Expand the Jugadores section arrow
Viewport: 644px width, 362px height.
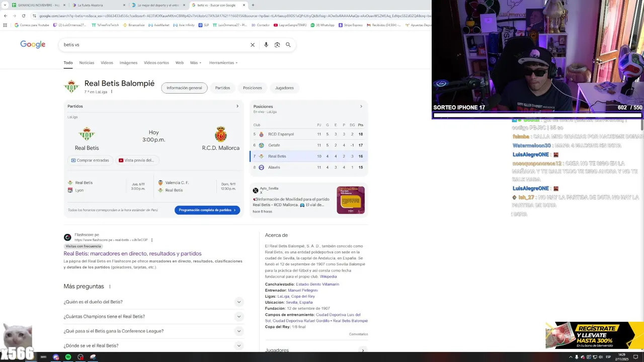tap(363, 350)
